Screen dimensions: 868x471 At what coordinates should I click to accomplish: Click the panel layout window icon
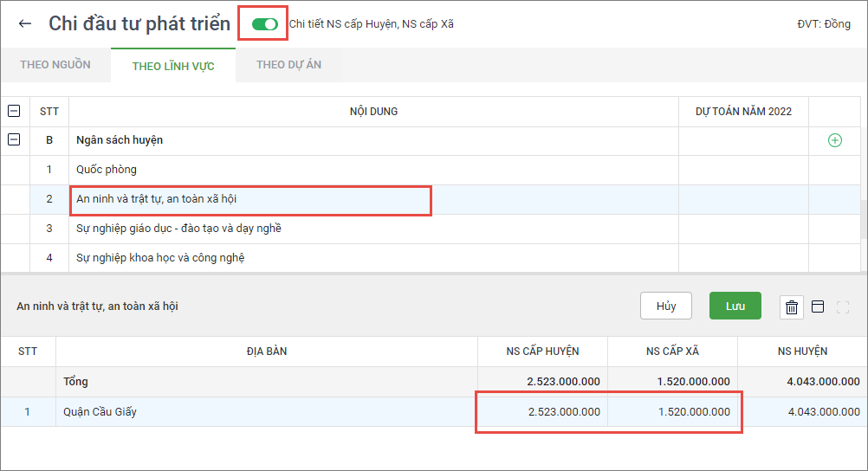pyautogui.click(x=817, y=306)
